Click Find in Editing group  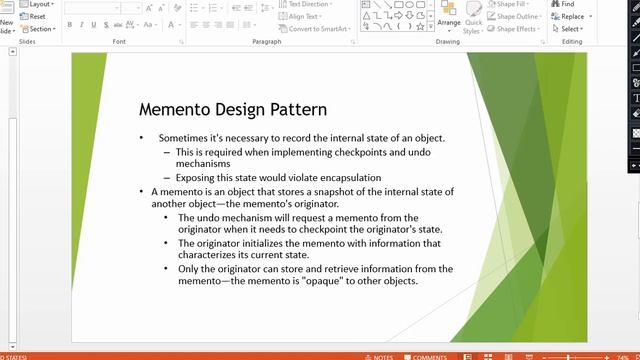[562, 4]
